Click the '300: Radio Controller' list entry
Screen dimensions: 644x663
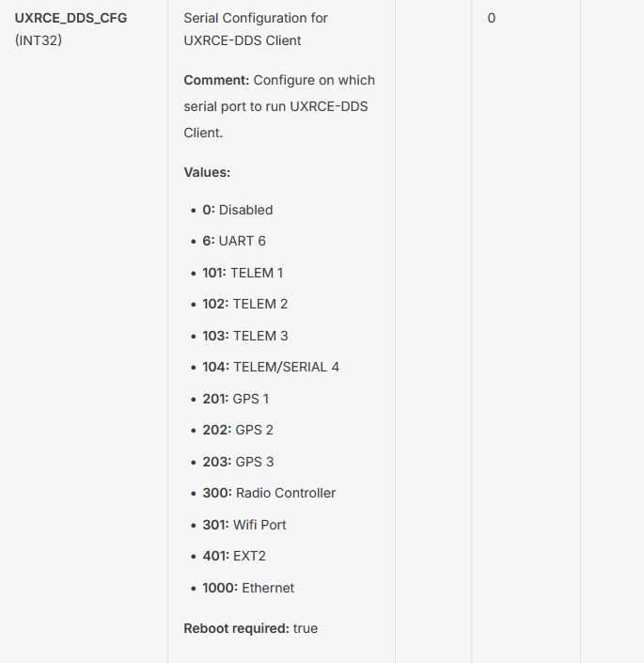click(x=269, y=493)
